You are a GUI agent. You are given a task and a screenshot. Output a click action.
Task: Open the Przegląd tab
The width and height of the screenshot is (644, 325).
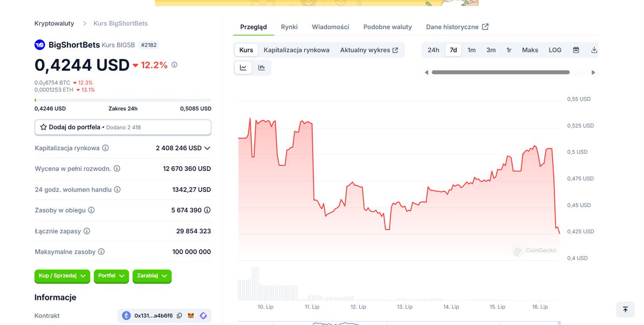(253, 27)
